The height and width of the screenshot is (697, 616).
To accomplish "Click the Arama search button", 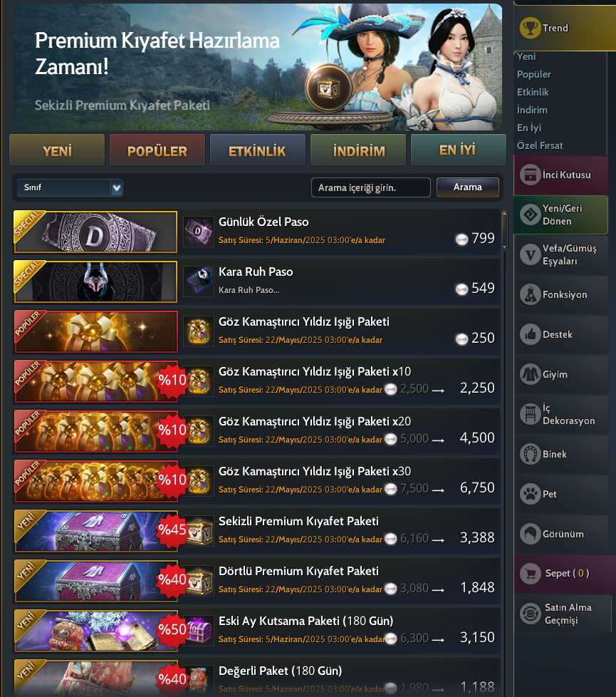I will pyautogui.click(x=468, y=187).
